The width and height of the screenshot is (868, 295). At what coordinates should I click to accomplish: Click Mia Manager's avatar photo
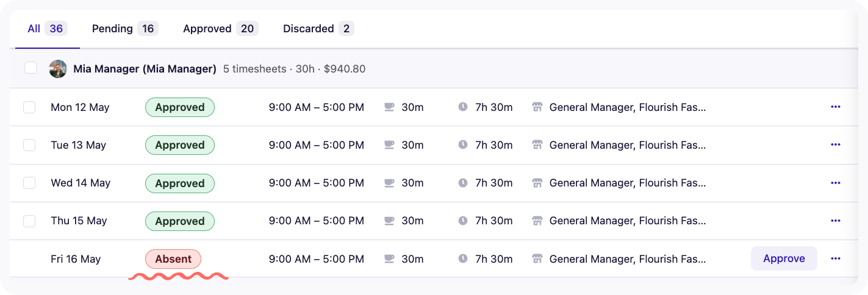58,69
